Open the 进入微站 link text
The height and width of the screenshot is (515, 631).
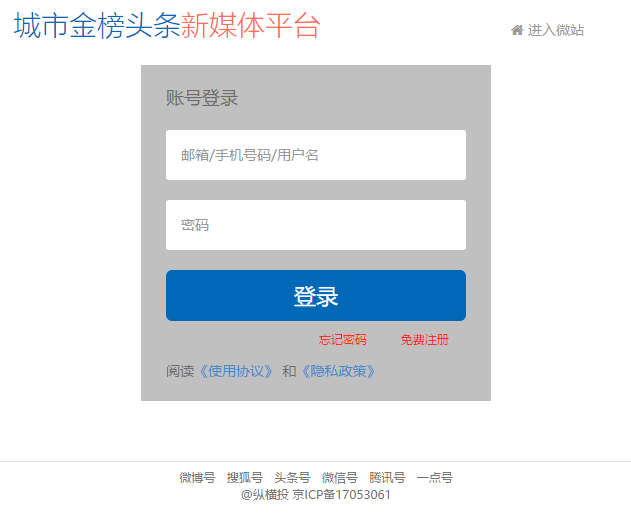[555, 30]
